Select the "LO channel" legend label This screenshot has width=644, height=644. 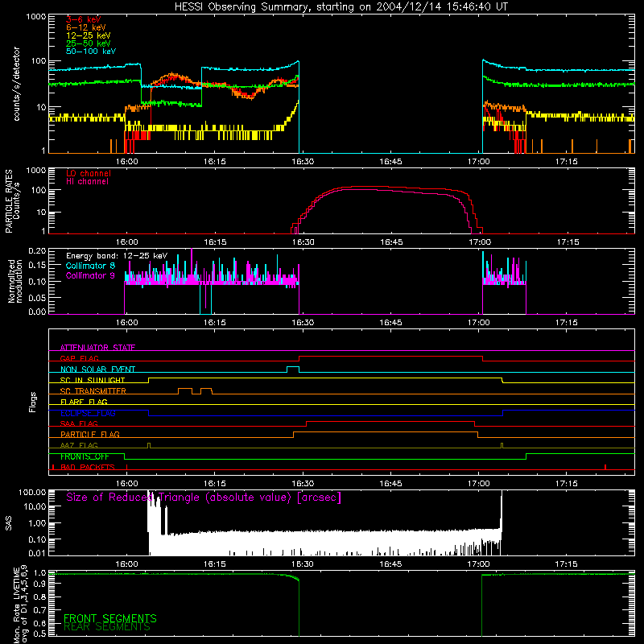click(x=89, y=173)
